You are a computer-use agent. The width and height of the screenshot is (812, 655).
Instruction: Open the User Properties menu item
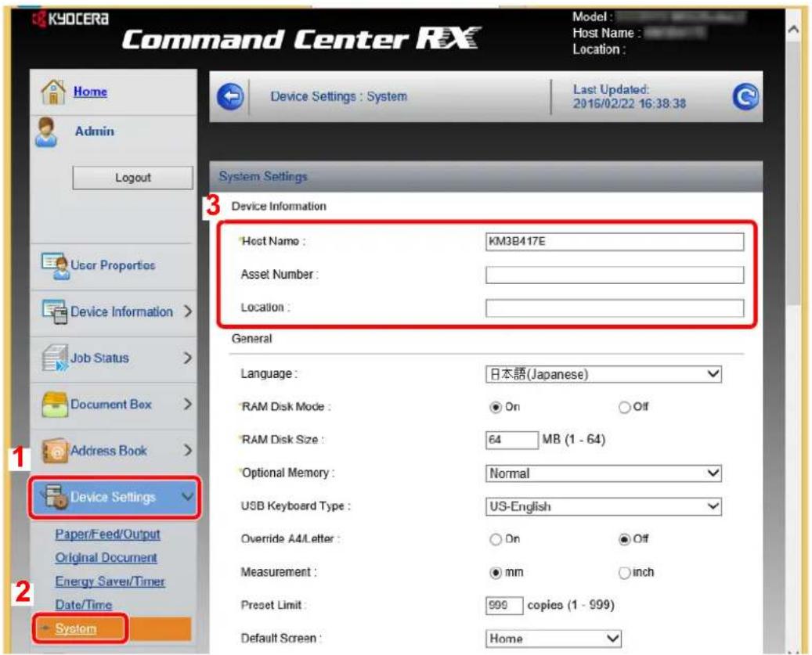click(114, 266)
